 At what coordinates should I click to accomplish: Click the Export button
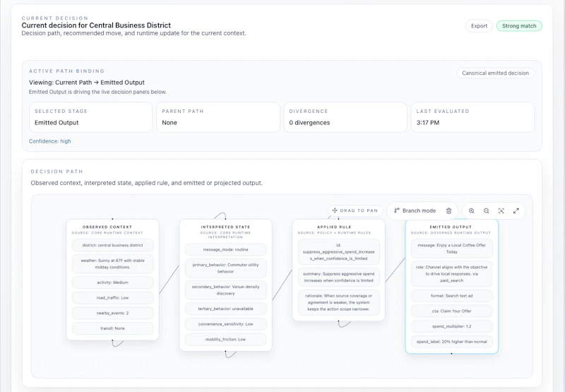tap(479, 26)
